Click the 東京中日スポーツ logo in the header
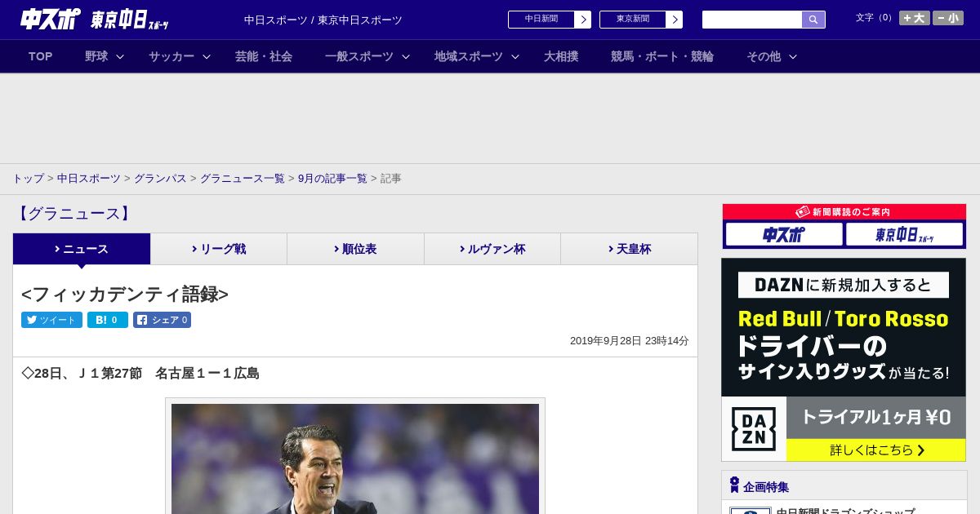This screenshot has height=514, width=980. coord(130,20)
